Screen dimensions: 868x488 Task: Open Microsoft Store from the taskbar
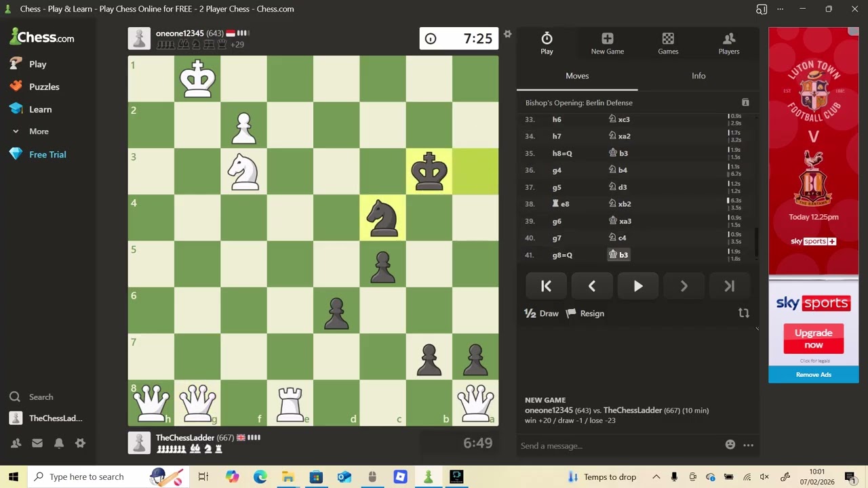tap(316, 476)
